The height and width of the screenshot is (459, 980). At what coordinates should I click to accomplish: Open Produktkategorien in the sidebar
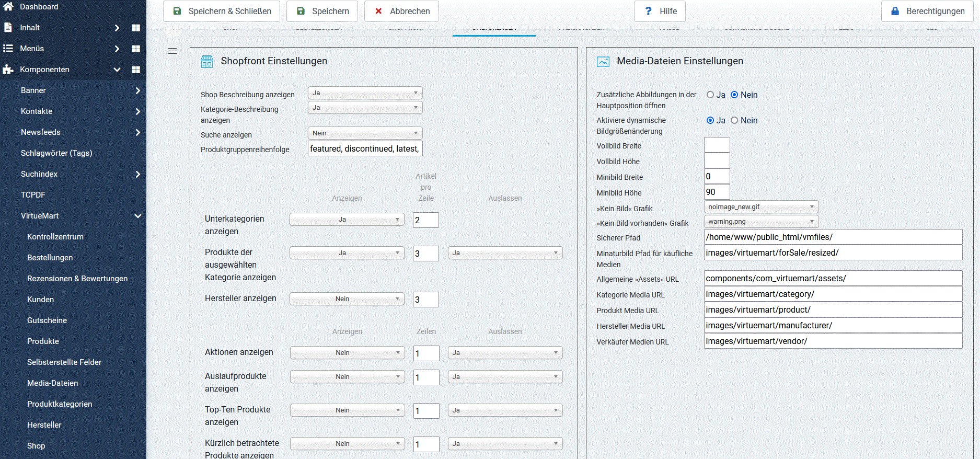[60, 404]
